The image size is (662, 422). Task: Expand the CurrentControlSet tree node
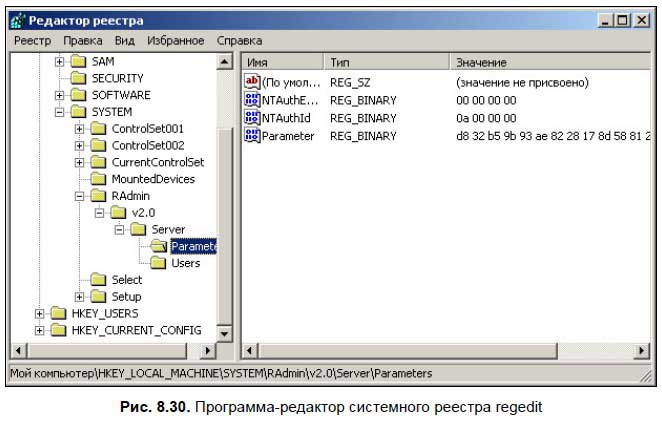coord(80,162)
